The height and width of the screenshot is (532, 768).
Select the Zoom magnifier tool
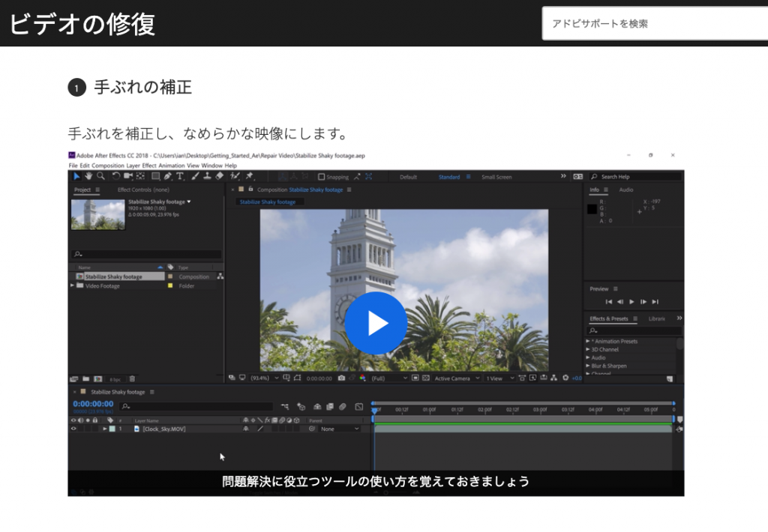pyautogui.click(x=100, y=176)
